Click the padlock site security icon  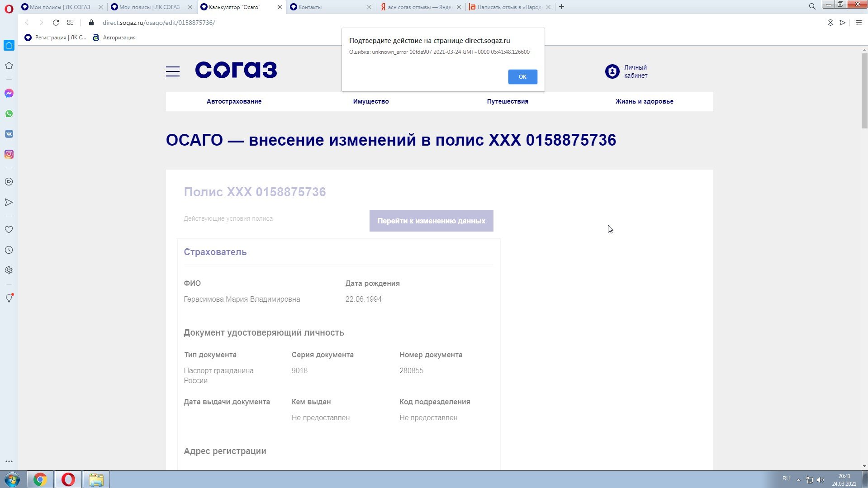(x=91, y=23)
